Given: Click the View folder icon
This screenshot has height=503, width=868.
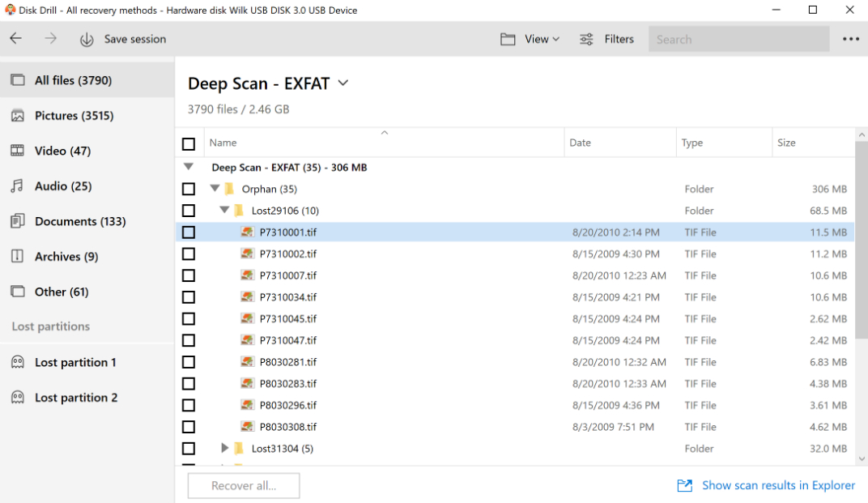Looking at the screenshot, I should [x=508, y=40].
